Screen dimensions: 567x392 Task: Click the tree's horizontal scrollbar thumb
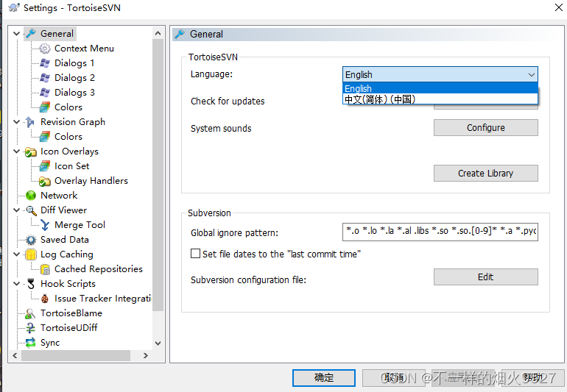click(76, 356)
